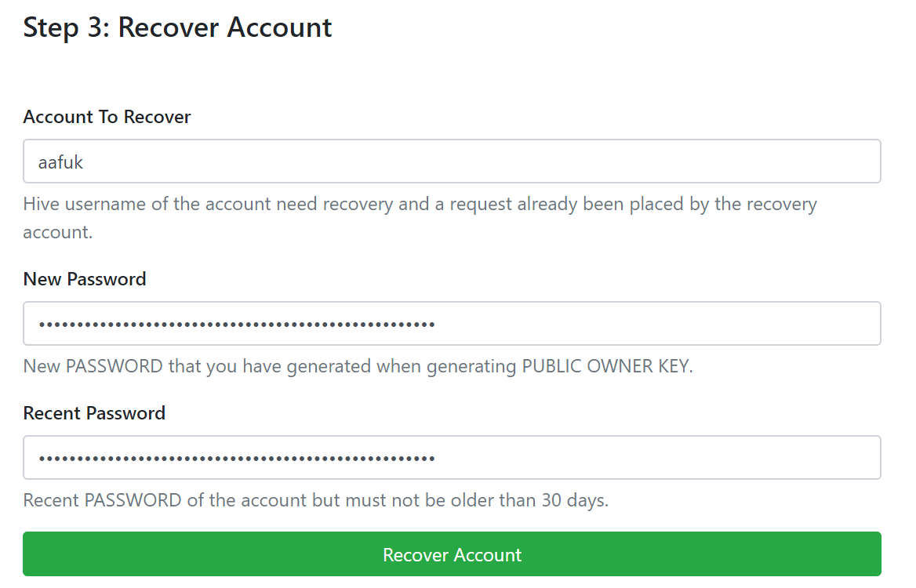This screenshot has width=916, height=588.
Task: Focus the Recent Password input field
Action: coord(452,457)
